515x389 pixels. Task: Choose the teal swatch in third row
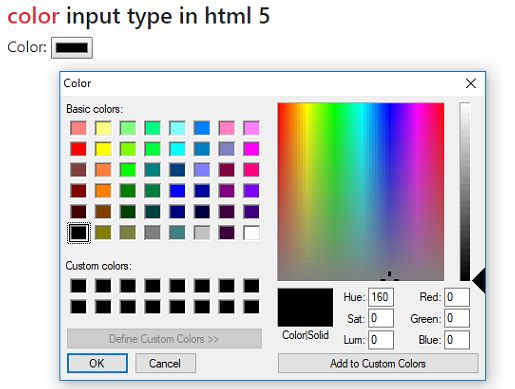click(x=152, y=170)
